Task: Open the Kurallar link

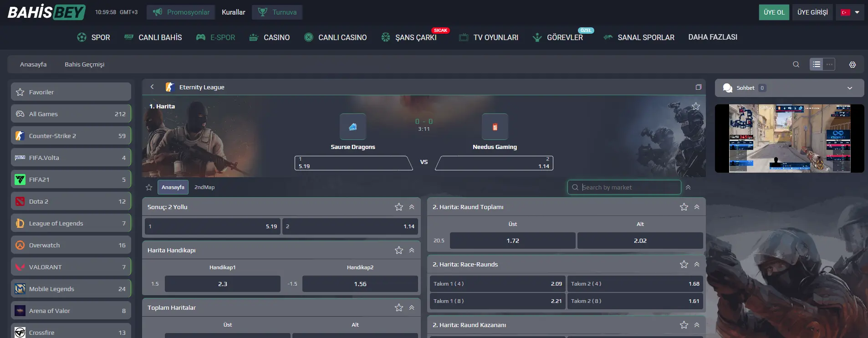Action: [x=233, y=12]
